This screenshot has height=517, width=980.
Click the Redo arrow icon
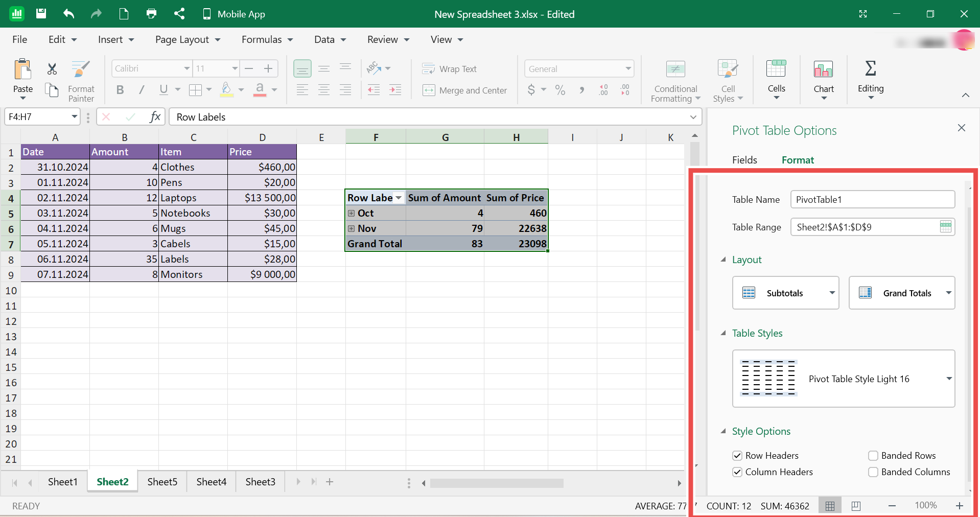click(x=96, y=14)
